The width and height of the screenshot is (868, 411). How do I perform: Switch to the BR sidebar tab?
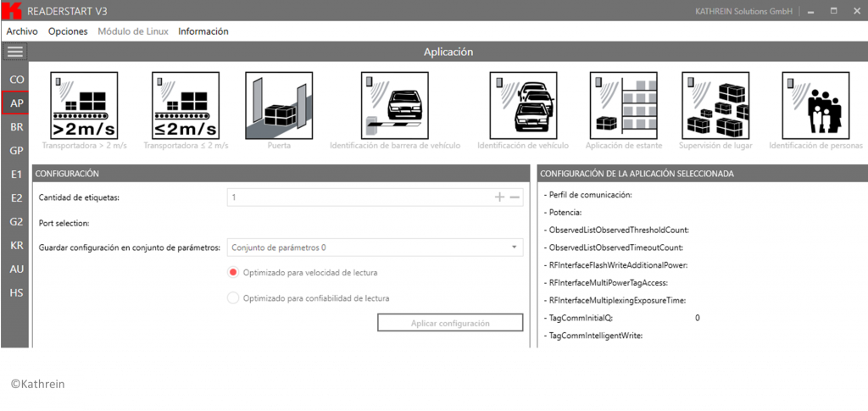click(x=16, y=126)
